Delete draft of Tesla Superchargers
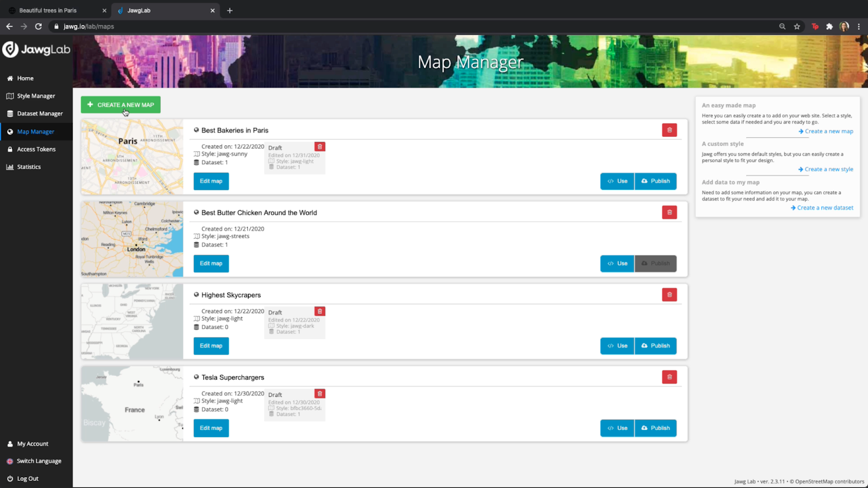This screenshot has height=488, width=868. click(x=320, y=394)
